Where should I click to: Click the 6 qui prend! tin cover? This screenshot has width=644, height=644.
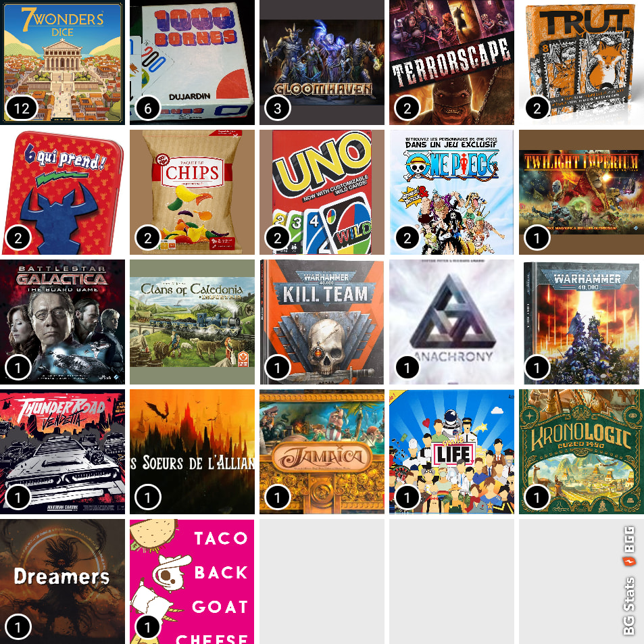tap(62, 192)
